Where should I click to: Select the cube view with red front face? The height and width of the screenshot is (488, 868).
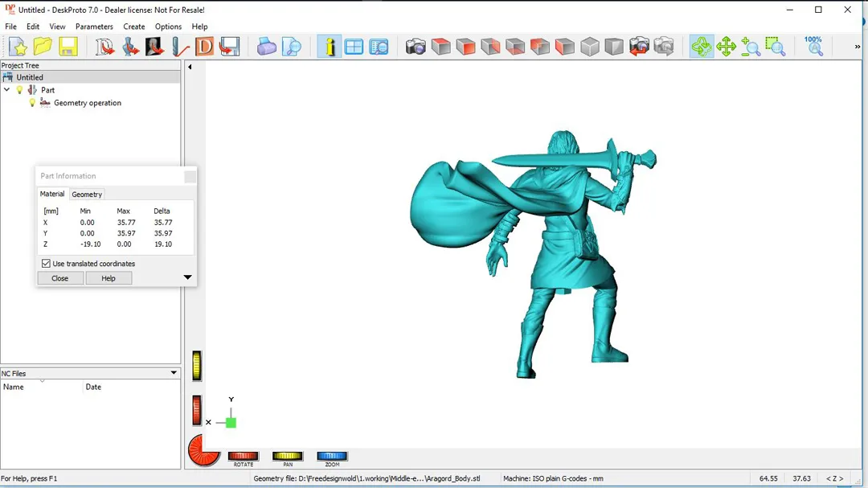click(465, 47)
